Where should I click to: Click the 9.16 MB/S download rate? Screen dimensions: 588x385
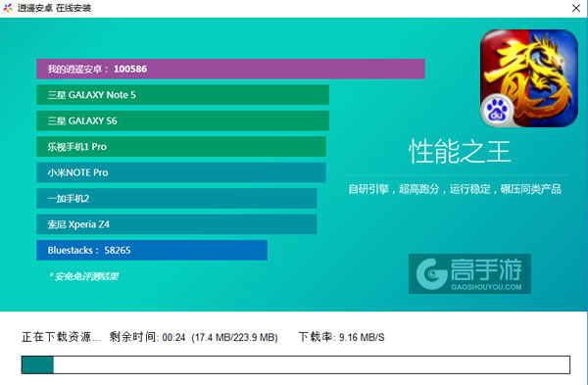(x=362, y=338)
